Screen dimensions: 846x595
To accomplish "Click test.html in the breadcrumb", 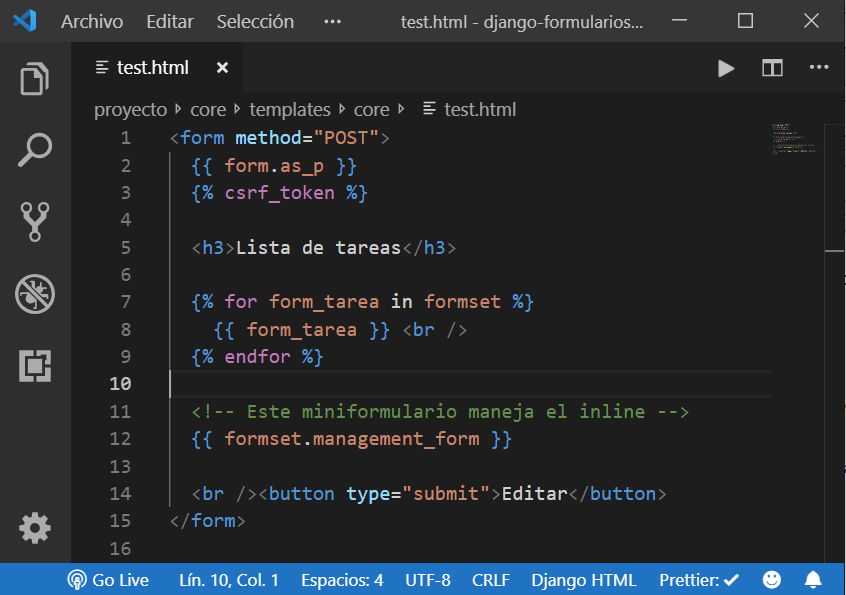I will point(480,110).
